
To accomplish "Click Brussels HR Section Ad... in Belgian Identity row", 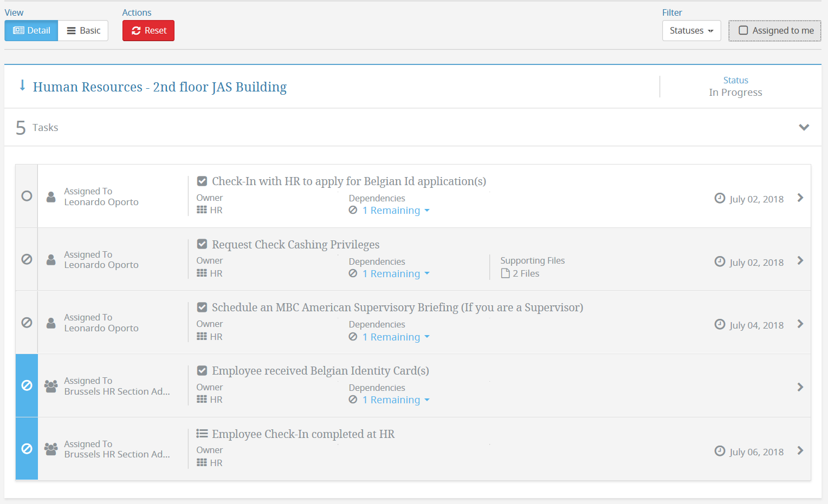I will (x=117, y=391).
